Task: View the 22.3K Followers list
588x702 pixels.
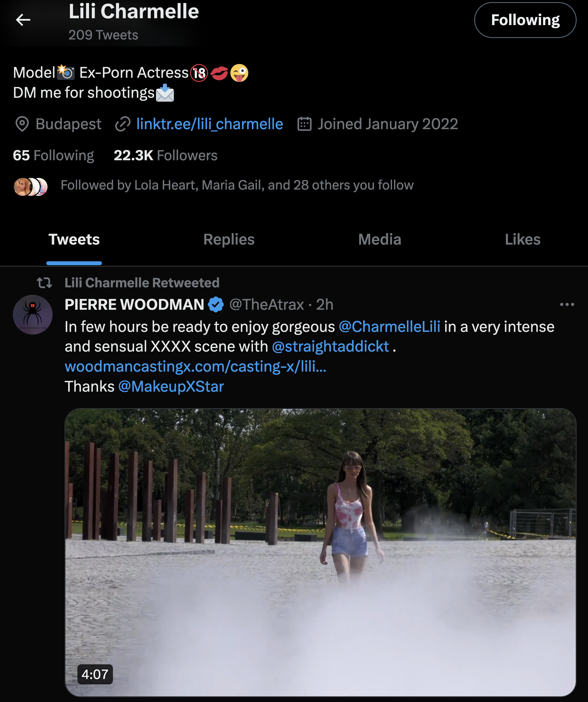Action: pyautogui.click(x=166, y=155)
